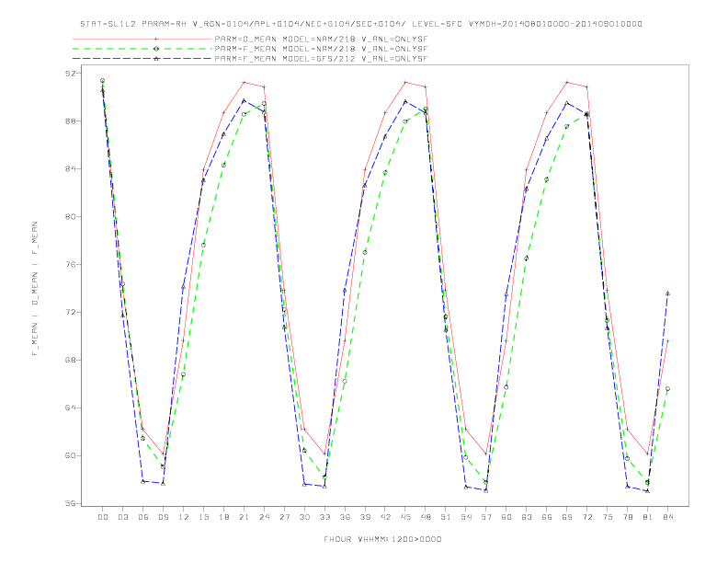Click the vertical y-axis title F_MEAN | O_MEAN | F_MEAN
This screenshot has width=728, height=563.
click(35, 289)
